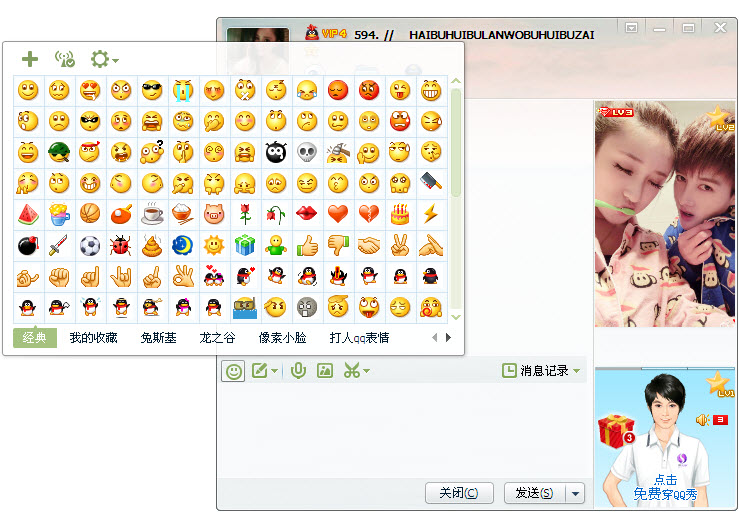Screen dimensions: 739x512
Task: Insert the thumbs up emoji
Action: pos(307,246)
